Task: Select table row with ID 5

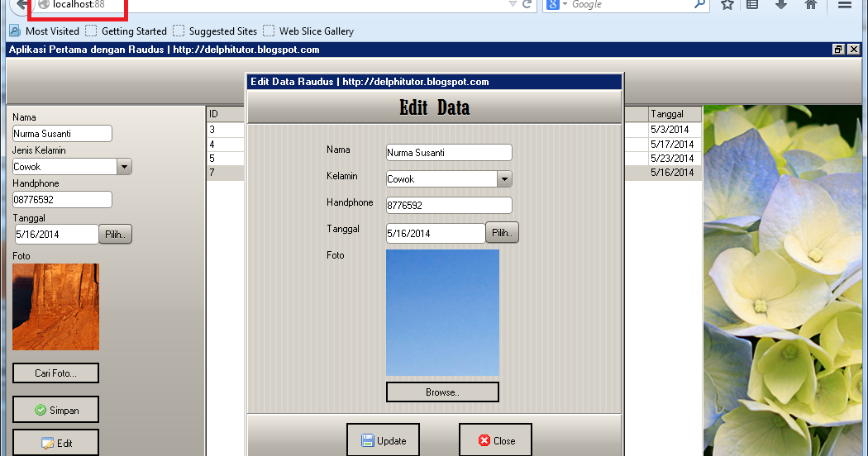Action: [x=226, y=159]
